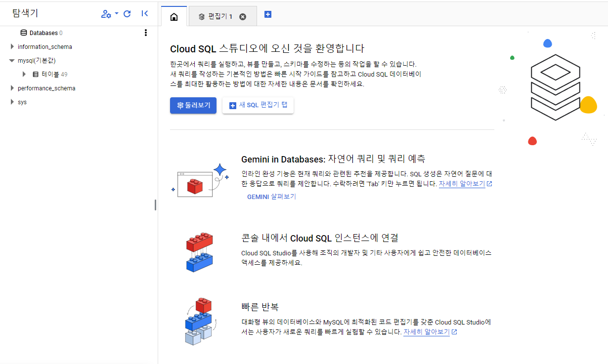
Task: Select the performance_schema tree row
Action: tap(79, 88)
